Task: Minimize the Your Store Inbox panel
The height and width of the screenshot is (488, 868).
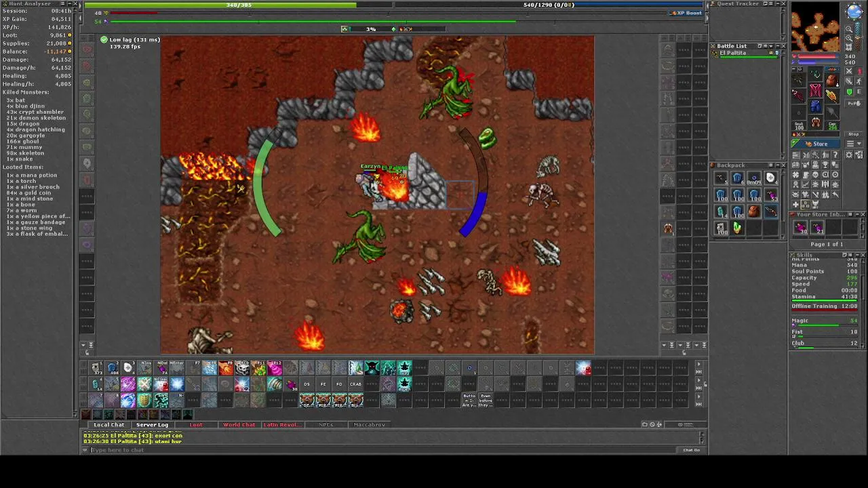Action: (x=857, y=214)
